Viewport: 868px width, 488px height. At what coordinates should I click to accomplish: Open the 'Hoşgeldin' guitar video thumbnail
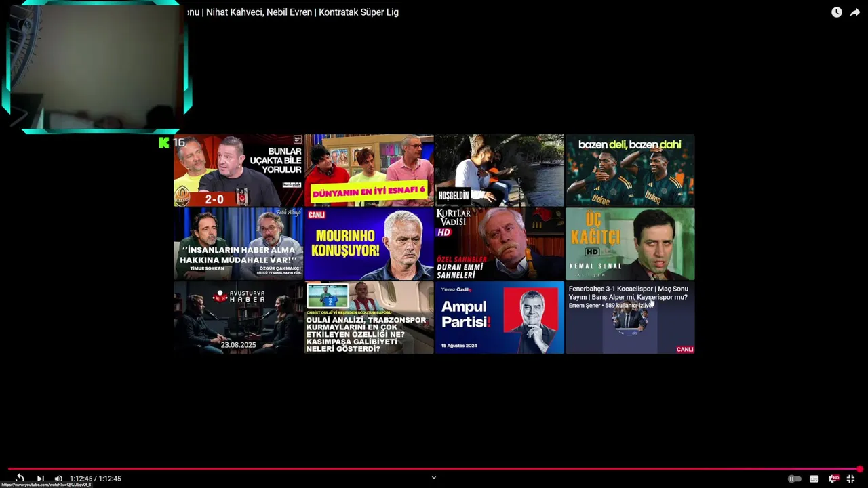click(499, 170)
